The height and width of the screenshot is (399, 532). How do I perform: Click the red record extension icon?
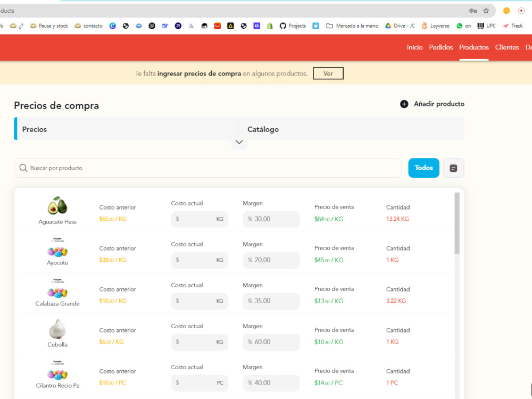(521, 11)
